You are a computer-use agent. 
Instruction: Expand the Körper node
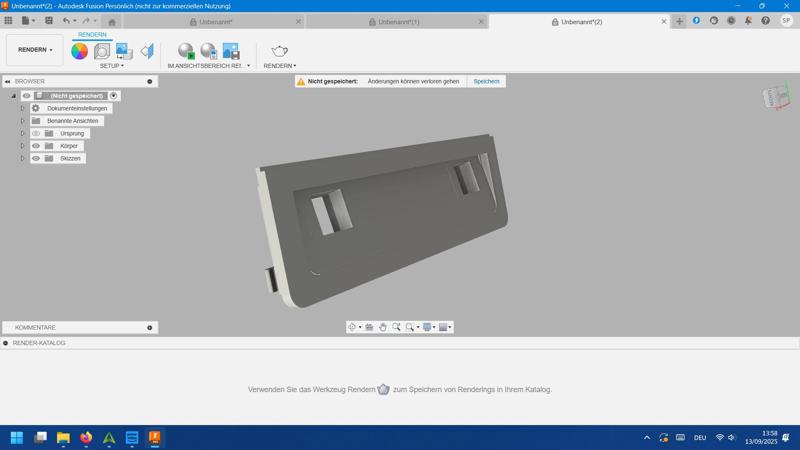(x=22, y=146)
